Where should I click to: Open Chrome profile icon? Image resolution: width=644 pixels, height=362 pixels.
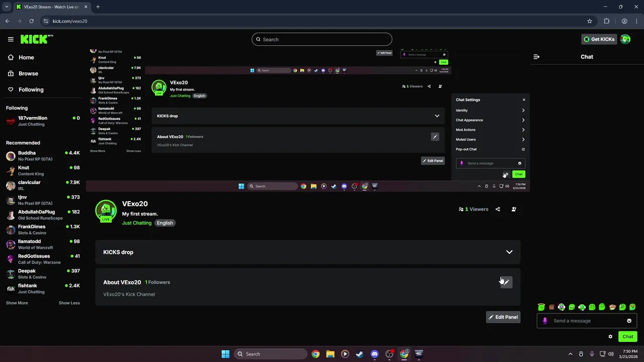(624, 21)
